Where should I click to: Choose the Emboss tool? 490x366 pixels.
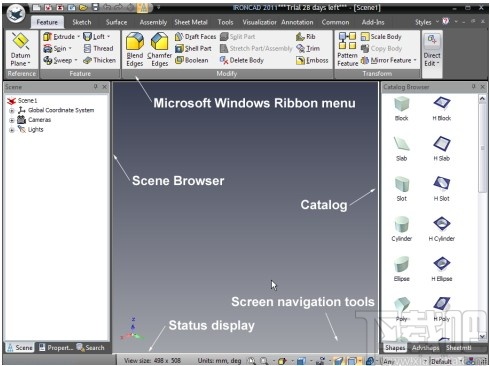click(x=312, y=60)
